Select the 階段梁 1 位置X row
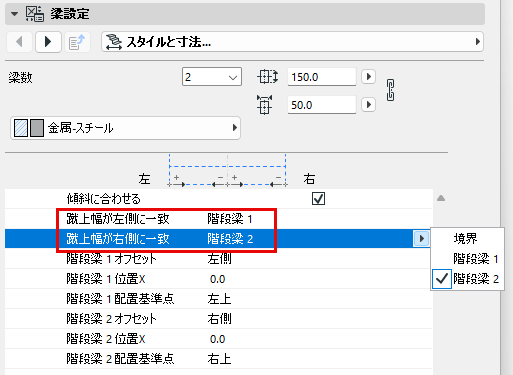 tap(218, 279)
